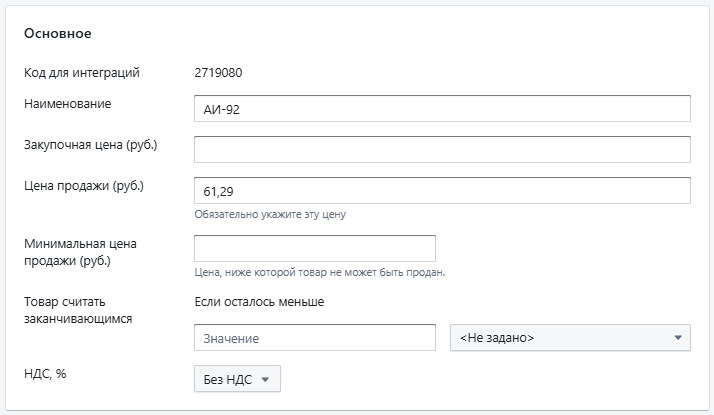This screenshot has width=714, height=415.
Task: Click the integration code value 2719080
Action: pos(218,72)
